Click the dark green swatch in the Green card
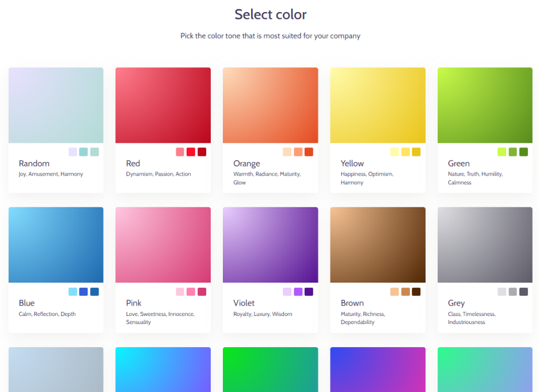 tap(523, 152)
